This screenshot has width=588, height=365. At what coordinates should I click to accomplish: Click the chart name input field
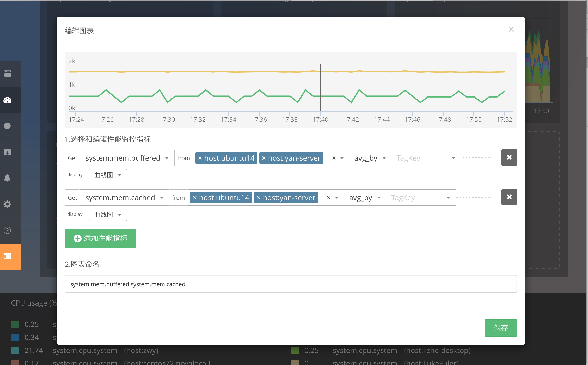click(x=290, y=284)
